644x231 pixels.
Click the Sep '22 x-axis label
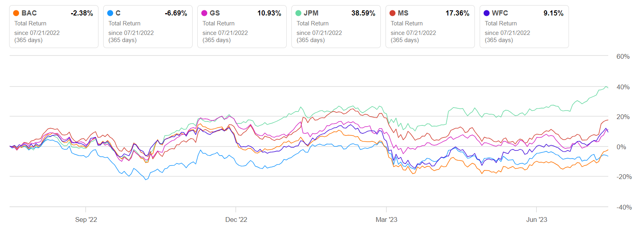pyautogui.click(x=86, y=219)
